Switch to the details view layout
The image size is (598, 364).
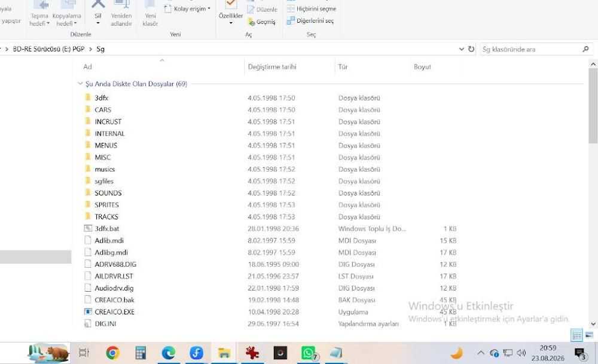[x=576, y=335]
